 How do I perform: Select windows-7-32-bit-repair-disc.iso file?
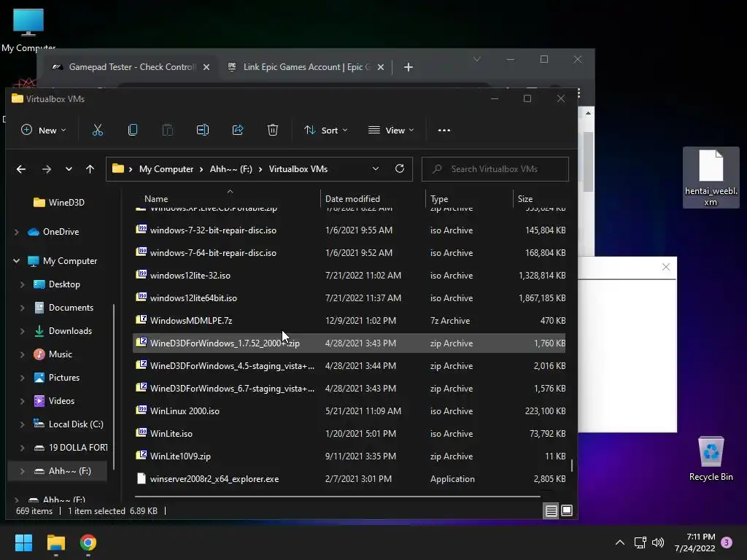349,230
